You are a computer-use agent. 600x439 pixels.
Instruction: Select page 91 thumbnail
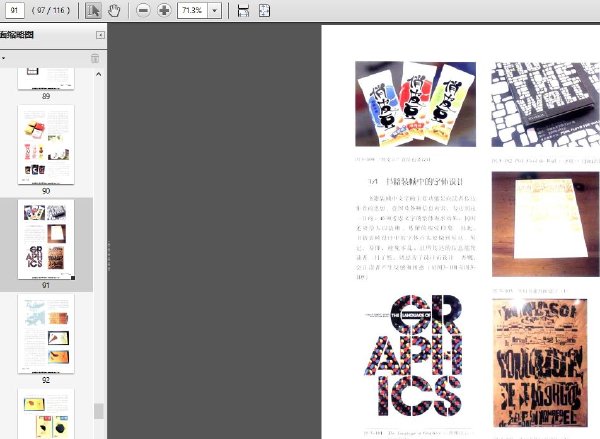pos(46,240)
